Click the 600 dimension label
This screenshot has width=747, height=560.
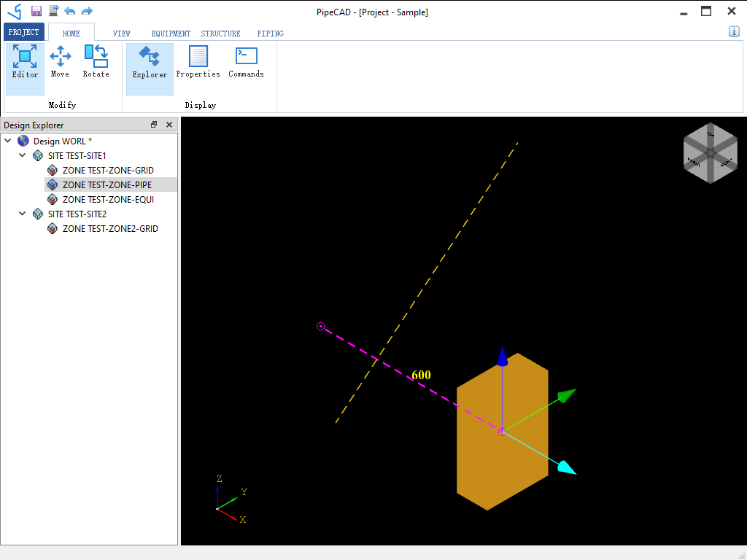pos(421,375)
